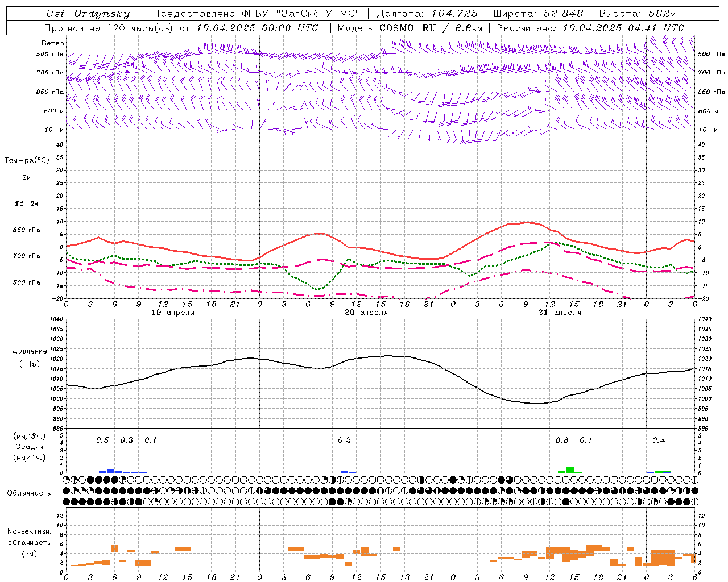728x582 pixels.
Task: Click the '19 апреля' date label
Action: [173, 313]
